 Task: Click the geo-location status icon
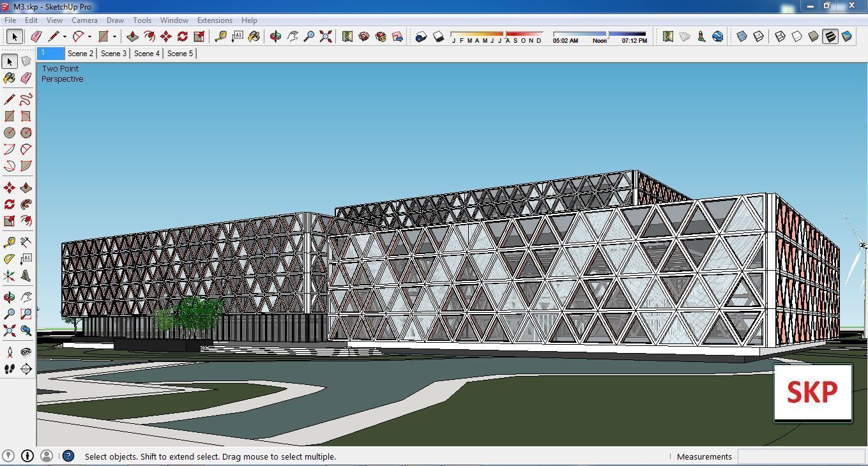pyautogui.click(x=9, y=456)
